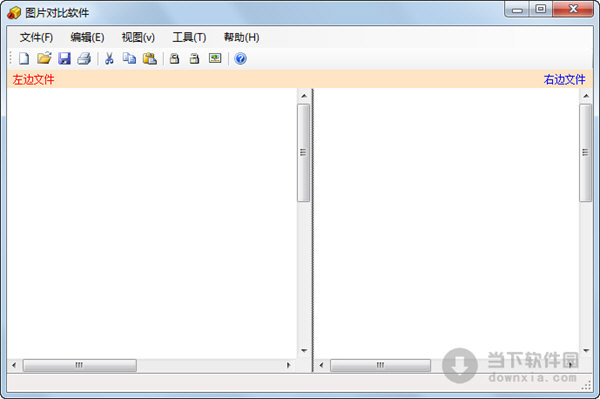
Task: Click the blue 右边文件 label
Action: click(564, 80)
